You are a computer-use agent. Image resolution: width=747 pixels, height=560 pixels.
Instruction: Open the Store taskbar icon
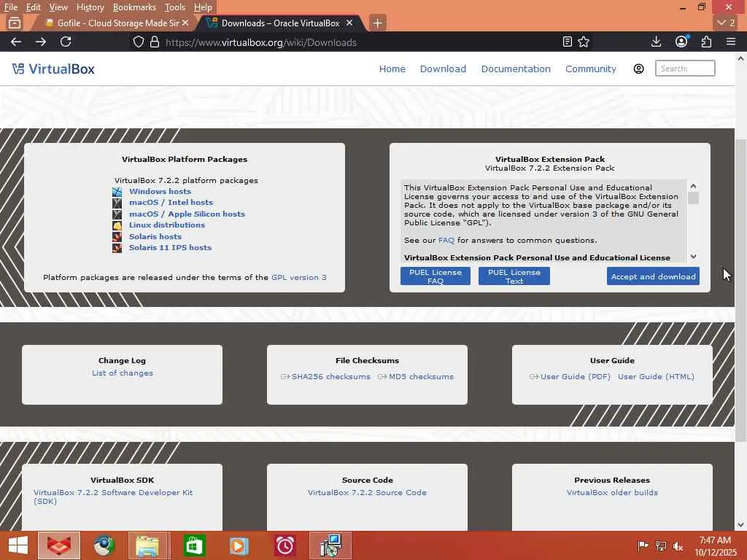[194, 545]
